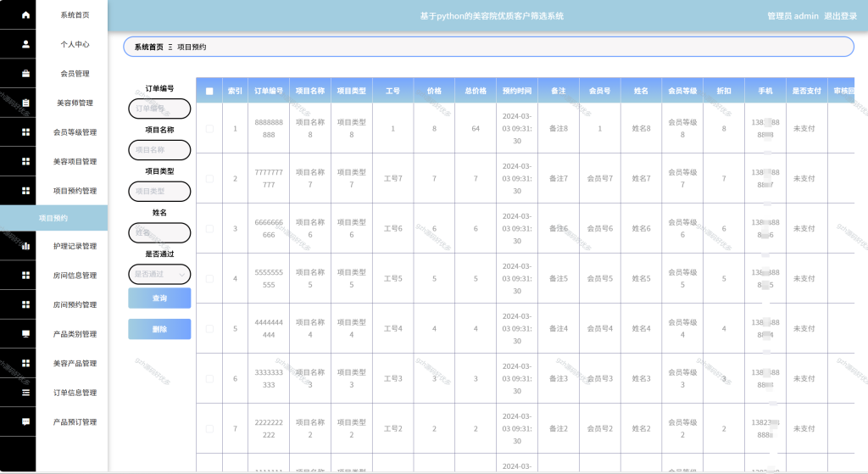The height and width of the screenshot is (474, 868).
Task: Expand 产品类别管理 in the sidebar
Action: 75,334
